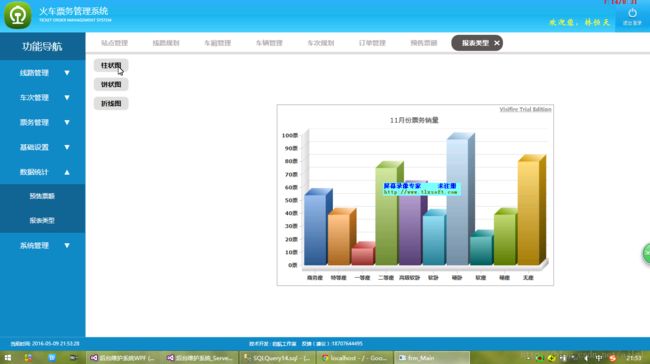The width and height of the screenshot is (650, 364).
Task: Click the speaker volume tray icon
Action: 586,357
